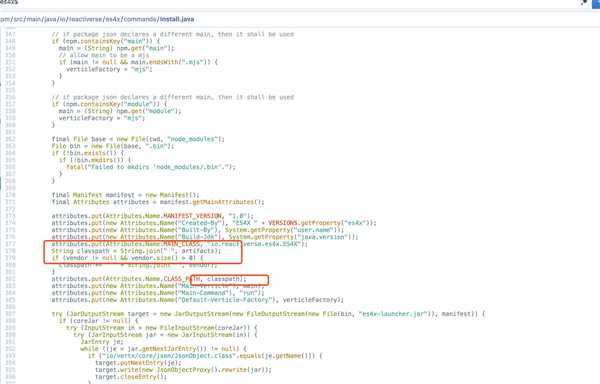Open the 'java' folder in the breadcrumb path
The image size is (600, 384).
click(x=51, y=19)
